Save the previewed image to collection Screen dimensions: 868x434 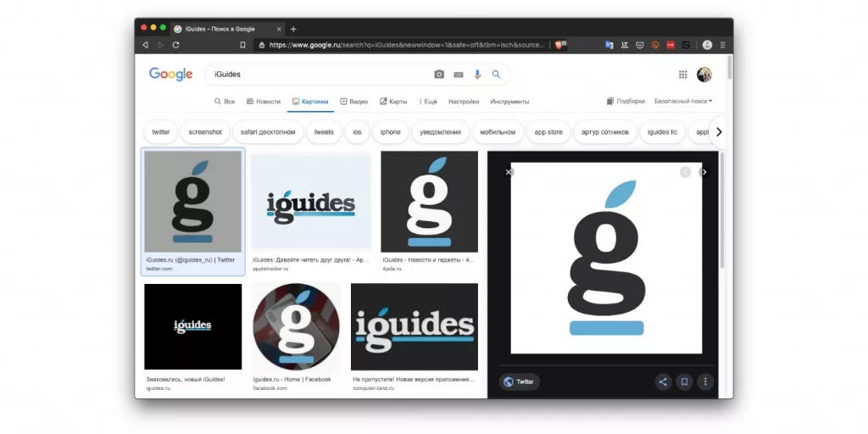[x=684, y=381]
